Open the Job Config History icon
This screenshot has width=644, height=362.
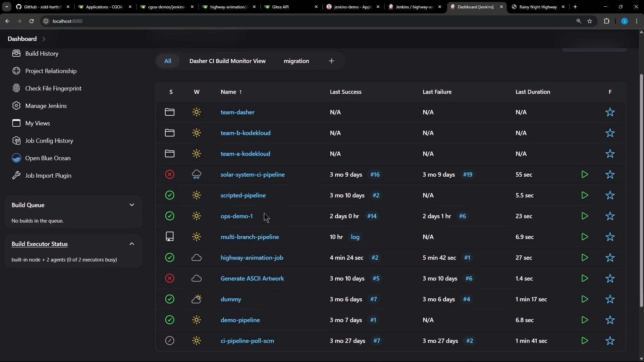tap(16, 141)
